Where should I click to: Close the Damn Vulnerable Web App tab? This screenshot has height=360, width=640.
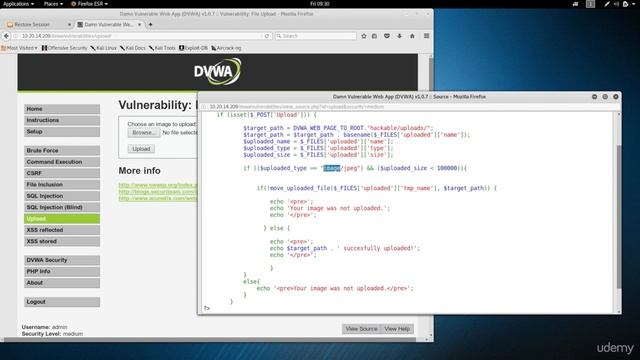140,24
